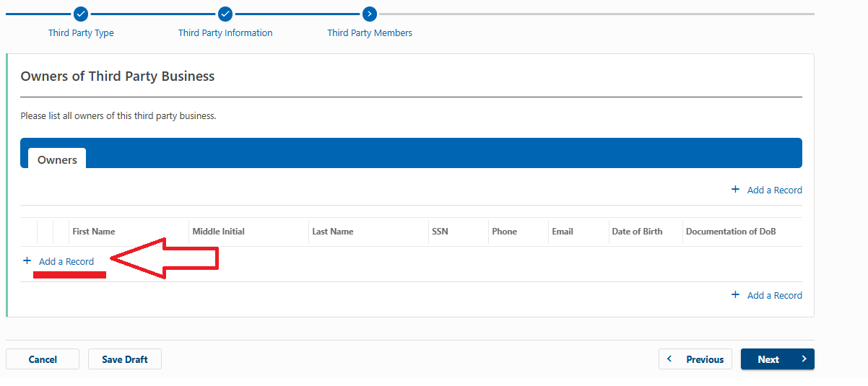868x386 pixels.
Task: Click the Date of Birth column header
Action: coord(637,232)
